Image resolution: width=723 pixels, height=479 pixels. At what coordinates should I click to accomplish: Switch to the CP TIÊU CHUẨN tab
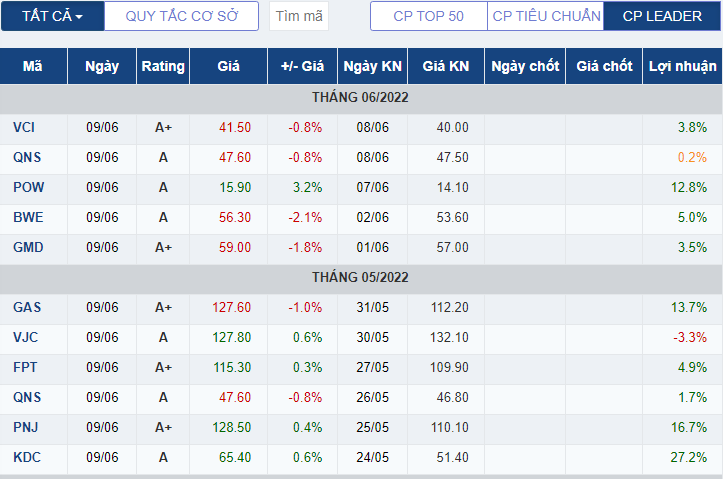(546, 16)
